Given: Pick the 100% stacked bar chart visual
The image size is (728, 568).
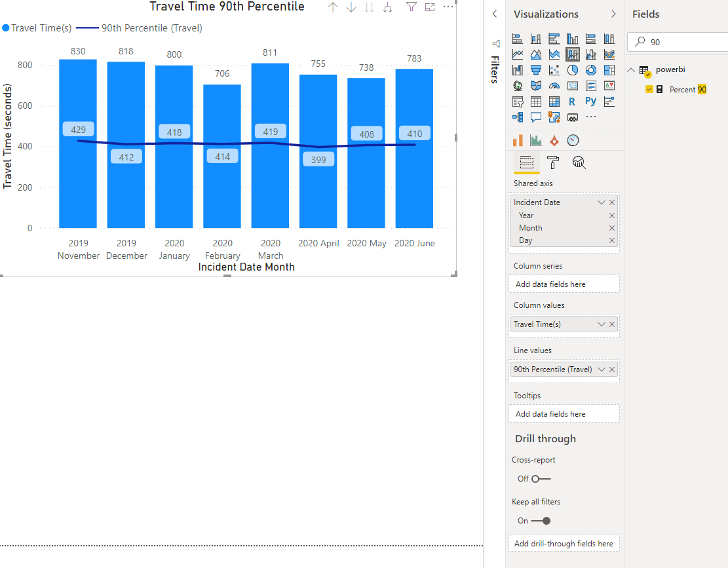Looking at the screenshot, I should (590, 39).
